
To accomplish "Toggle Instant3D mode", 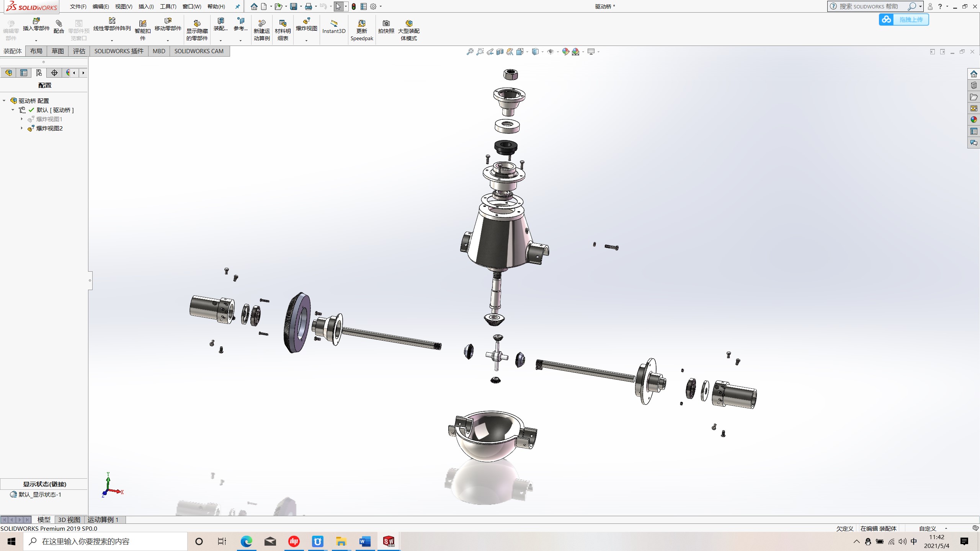I will tap(334, 27).
